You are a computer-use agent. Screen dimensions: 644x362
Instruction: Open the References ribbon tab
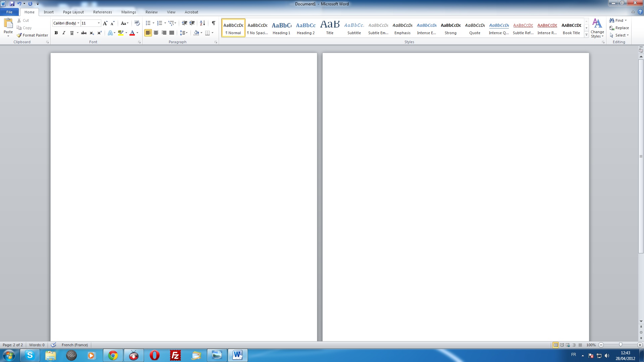point(102,12)
